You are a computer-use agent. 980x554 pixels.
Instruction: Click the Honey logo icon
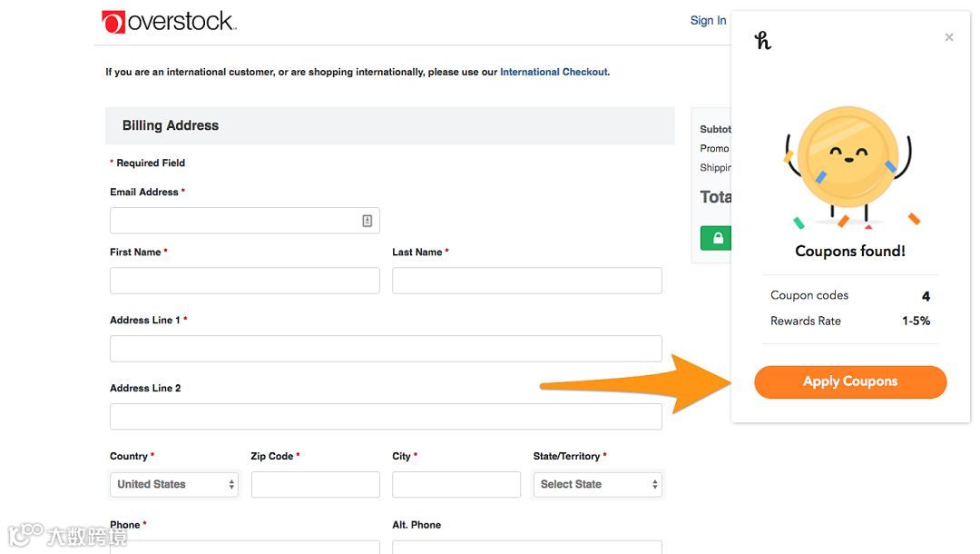(763, 40)
